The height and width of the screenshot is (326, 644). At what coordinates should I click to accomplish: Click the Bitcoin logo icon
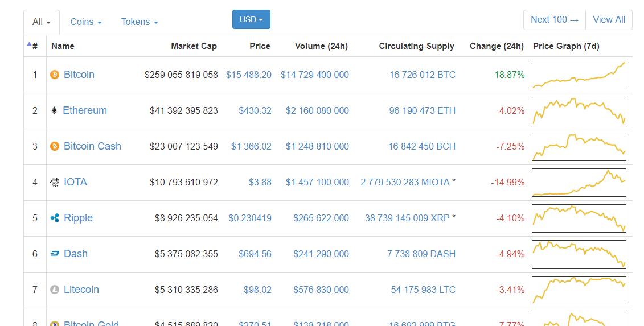[55, 75]
